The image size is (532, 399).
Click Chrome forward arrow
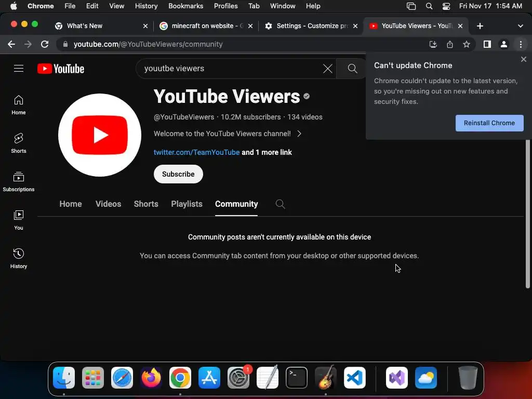coord(28,44)
